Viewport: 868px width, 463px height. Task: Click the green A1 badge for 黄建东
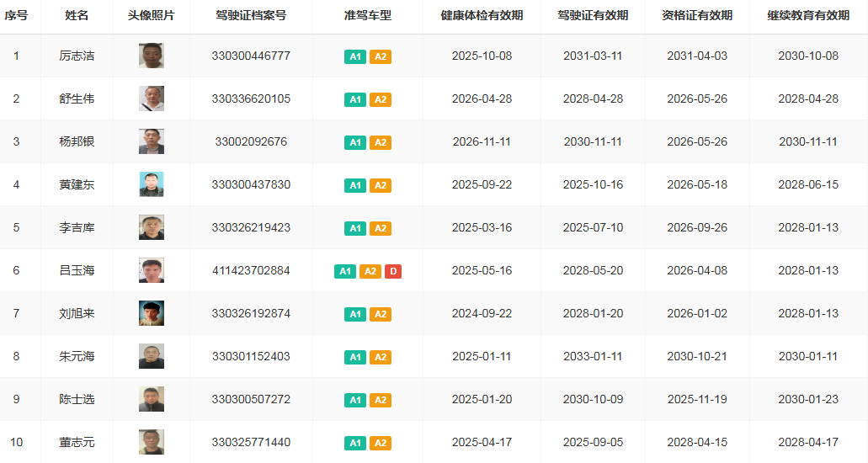click(x=355, y=185)
